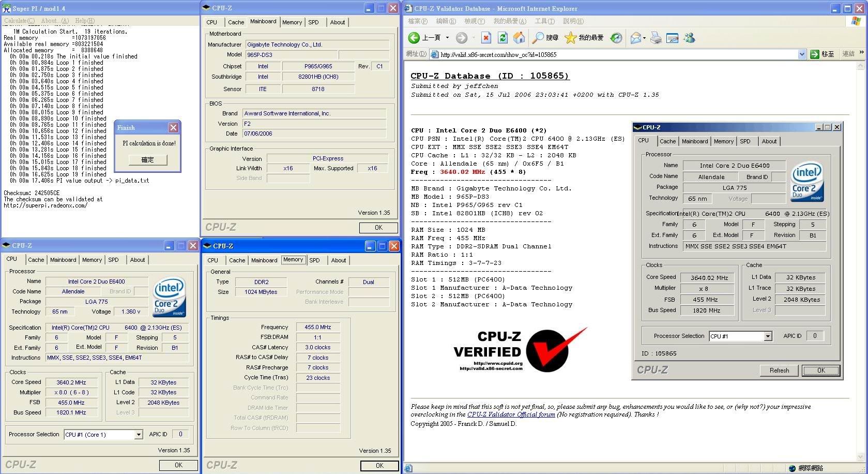Image resolution: width=868 pixels, height=474 pixels.
Task: Expand the address bar URL dropdown
Action: pyautogui.click(x=802, y=54)
